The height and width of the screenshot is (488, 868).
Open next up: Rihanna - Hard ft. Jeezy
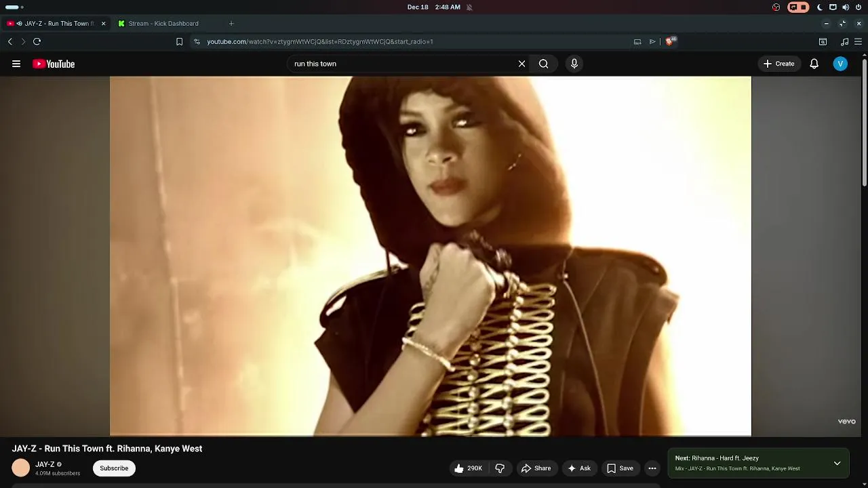(x=717, y=458)
